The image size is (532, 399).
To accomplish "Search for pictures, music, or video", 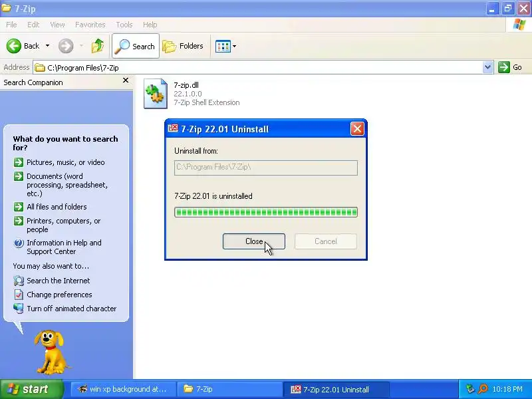I will [65, 162].
